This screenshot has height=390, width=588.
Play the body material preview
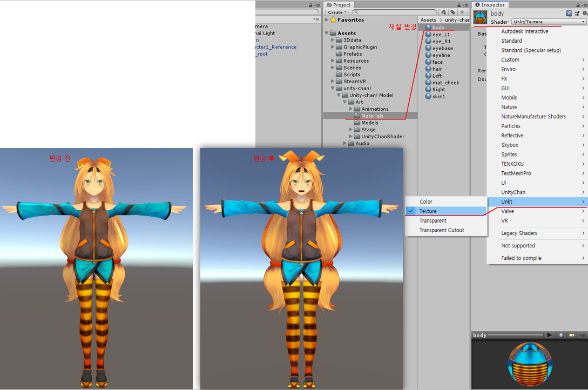click(x=549, y=335)
